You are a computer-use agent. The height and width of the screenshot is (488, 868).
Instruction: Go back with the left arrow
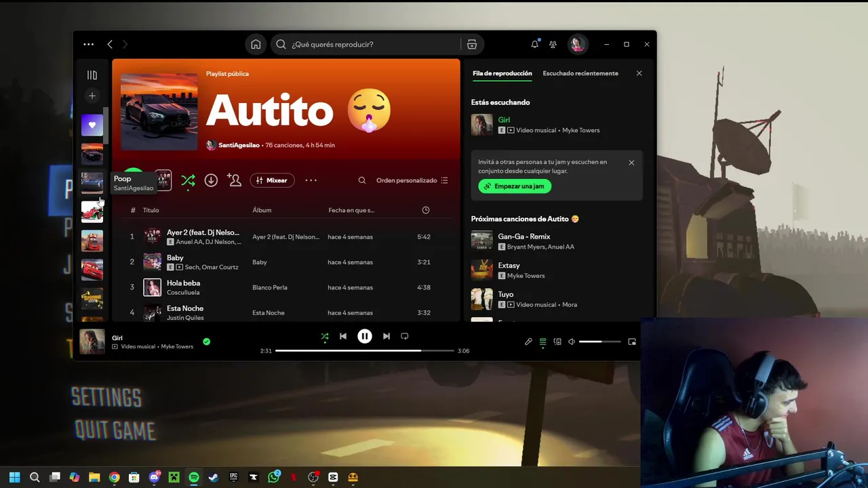pos(110,44)
